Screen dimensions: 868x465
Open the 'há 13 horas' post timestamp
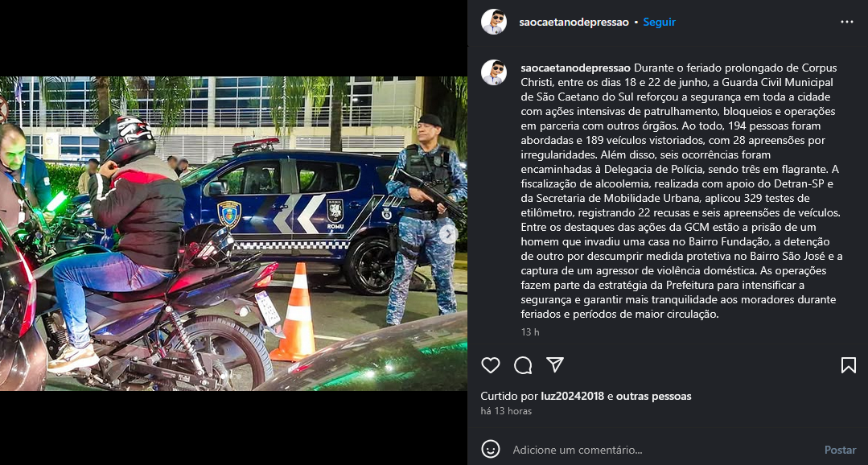(506, 411)
